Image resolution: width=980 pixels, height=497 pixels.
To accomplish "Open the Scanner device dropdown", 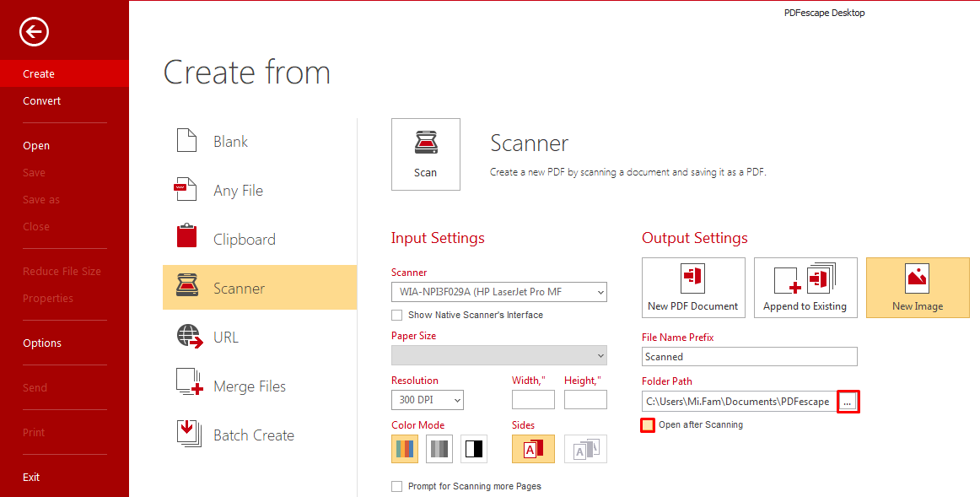I will [498, 292].
